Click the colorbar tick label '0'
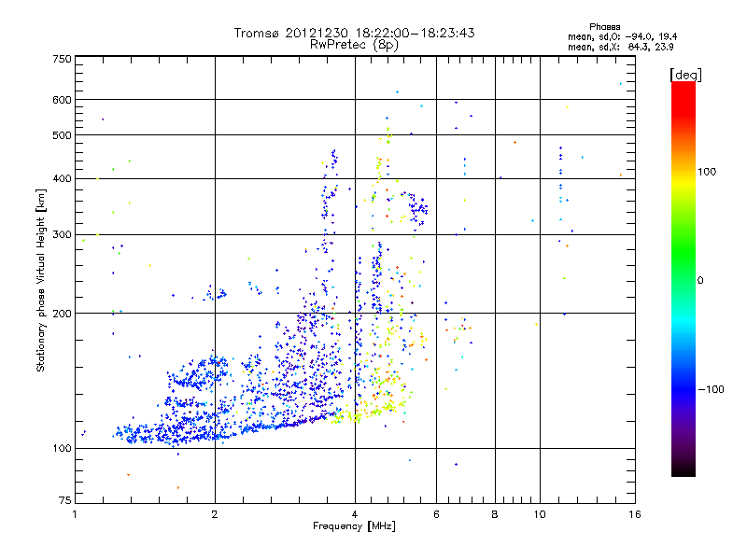Screen dimensions: 747x560 point(700,281)
